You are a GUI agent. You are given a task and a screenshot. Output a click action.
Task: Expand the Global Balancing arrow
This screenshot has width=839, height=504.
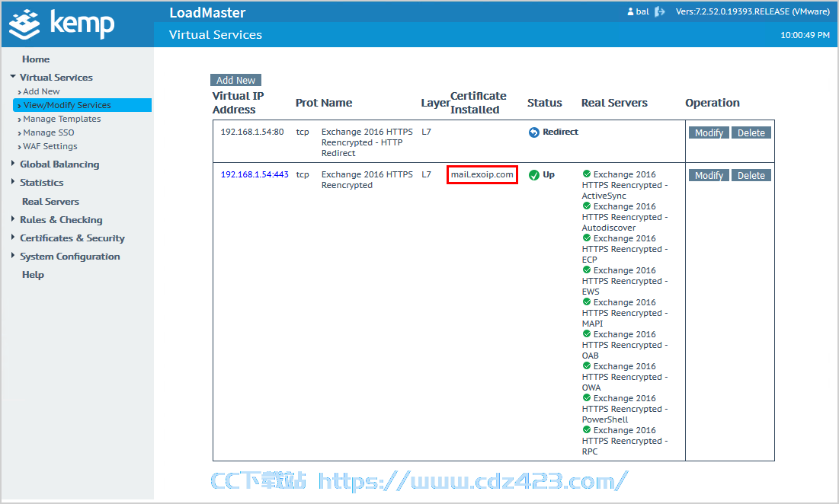pos(13,164)
